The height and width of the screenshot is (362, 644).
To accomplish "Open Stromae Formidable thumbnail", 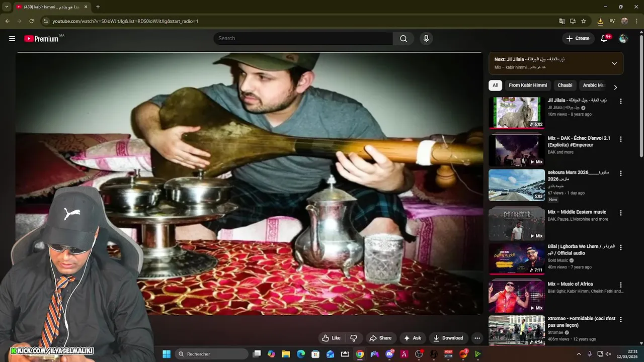I will pos(517,330).
